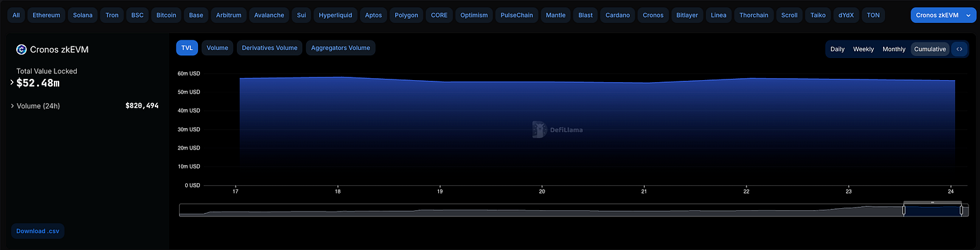Filter by Ethereum chain

tap(46, 15)
